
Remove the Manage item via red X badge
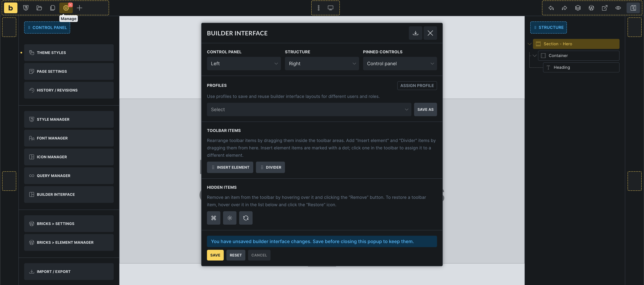point(70,5)
